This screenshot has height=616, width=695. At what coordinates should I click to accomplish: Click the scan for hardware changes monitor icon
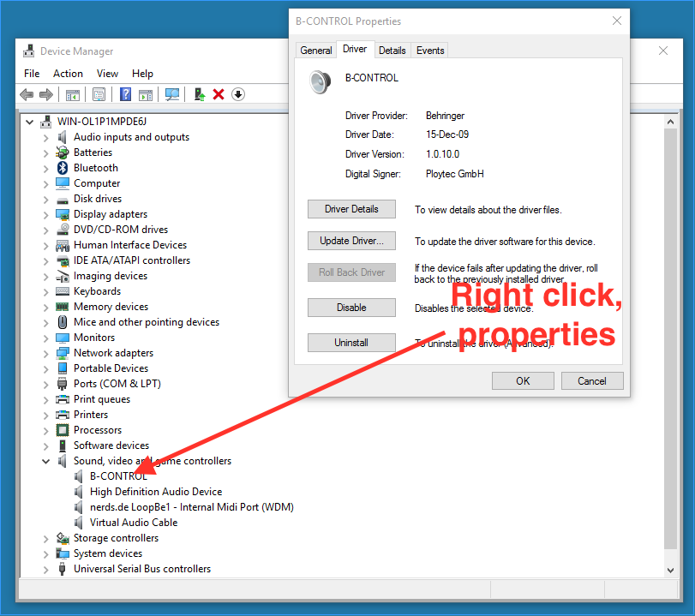coord(172,94)
